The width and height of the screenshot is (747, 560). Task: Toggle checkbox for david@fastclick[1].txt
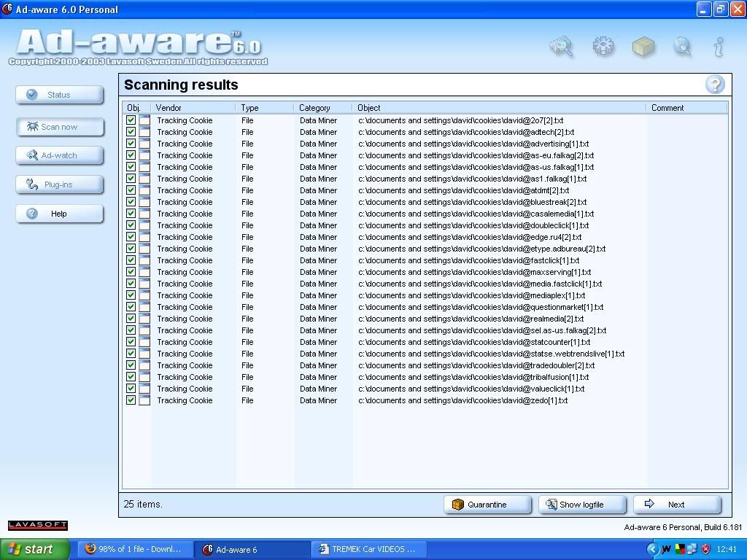coord(131,260)
